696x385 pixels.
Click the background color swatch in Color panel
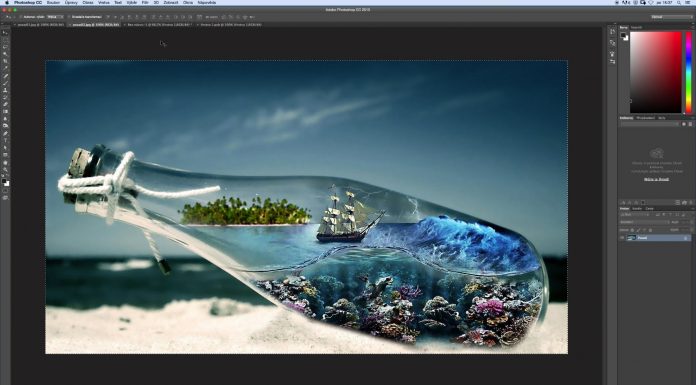click(x=626, y=39)
